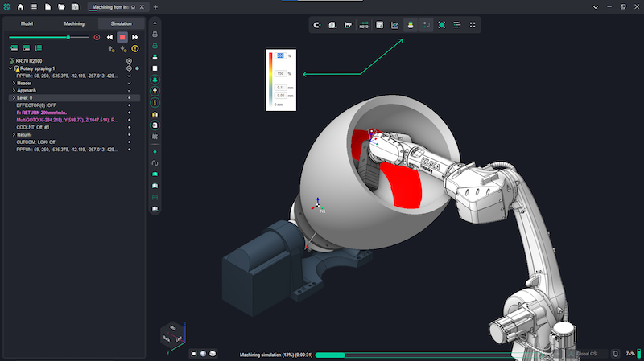This screenshot has width=644, height=361.
Task: Switch to the Model tab
Action: click(27, 23)
